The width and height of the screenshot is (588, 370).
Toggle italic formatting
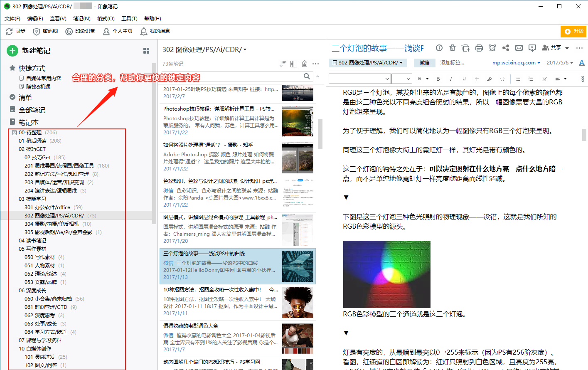click(x=451, y=79)
